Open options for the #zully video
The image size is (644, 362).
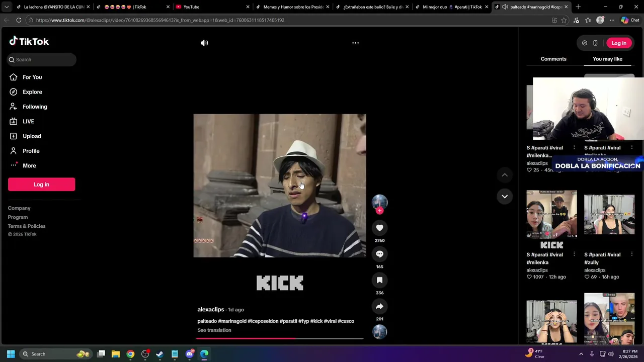(631, 254)
